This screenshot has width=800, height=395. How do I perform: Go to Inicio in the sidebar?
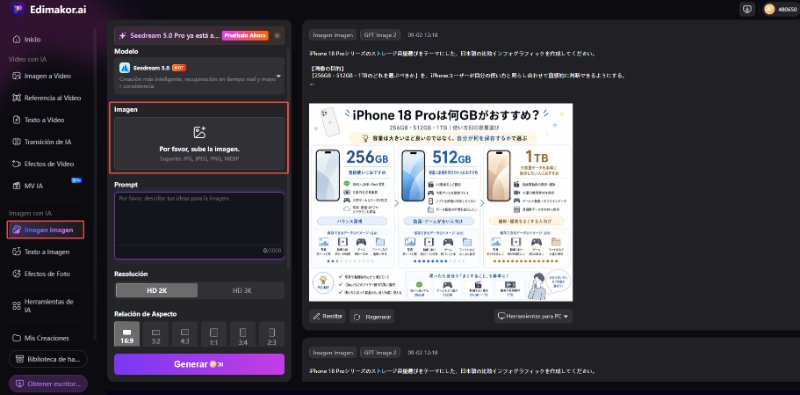point(27,39)
